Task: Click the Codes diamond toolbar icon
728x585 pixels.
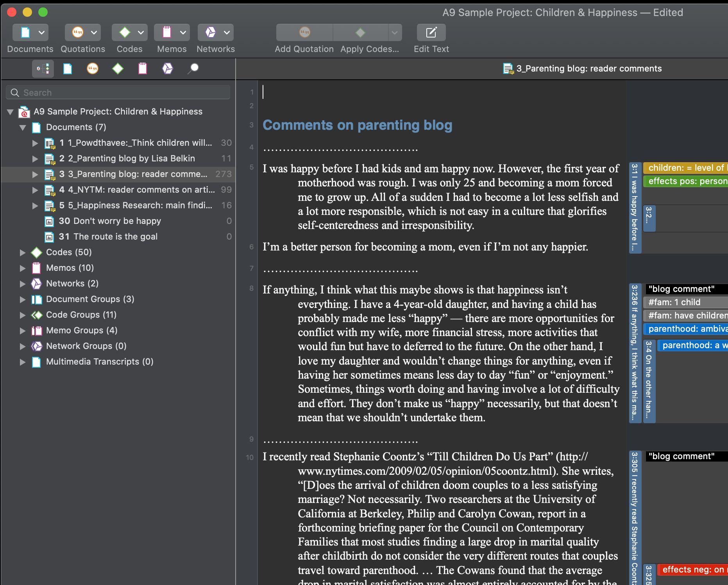Action: click(125, 32)
